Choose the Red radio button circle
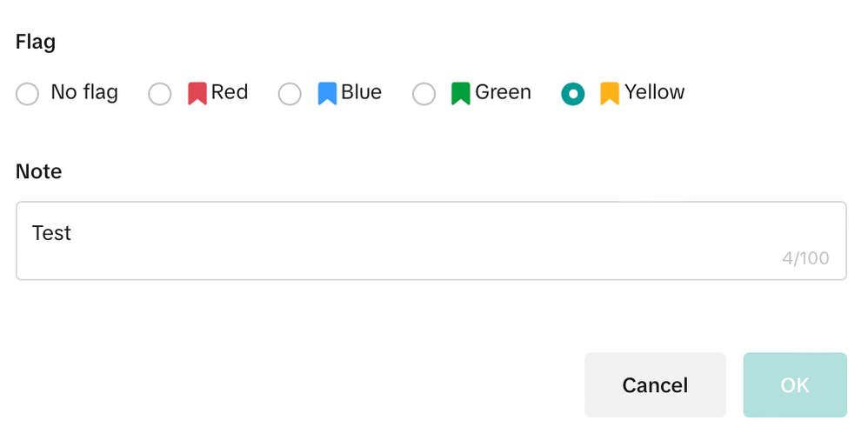Image resolution: width=868 pixels, height=447 pixels. tap(160, 94)
